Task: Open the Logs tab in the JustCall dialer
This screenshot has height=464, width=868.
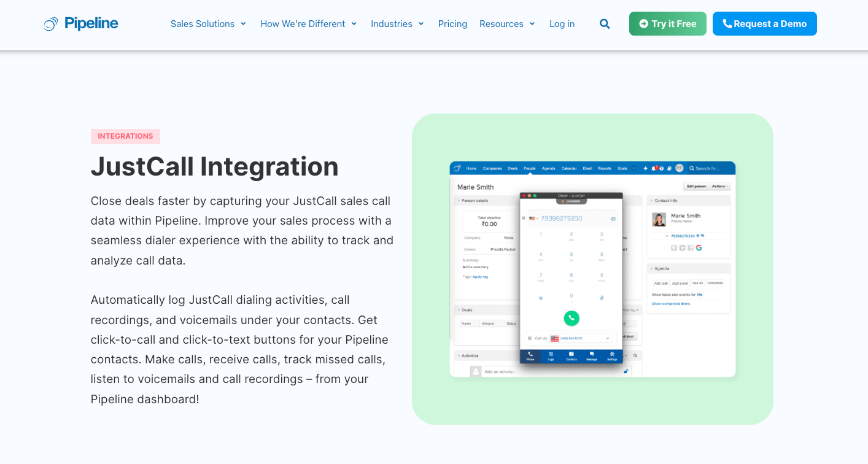Action: click(x=551, y=357)
